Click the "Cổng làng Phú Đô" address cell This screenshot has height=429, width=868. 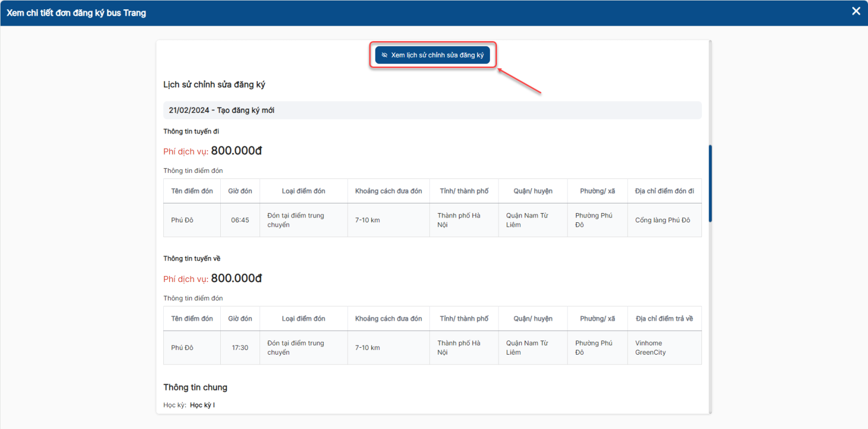pyautogui.click(x=662, y=220)
